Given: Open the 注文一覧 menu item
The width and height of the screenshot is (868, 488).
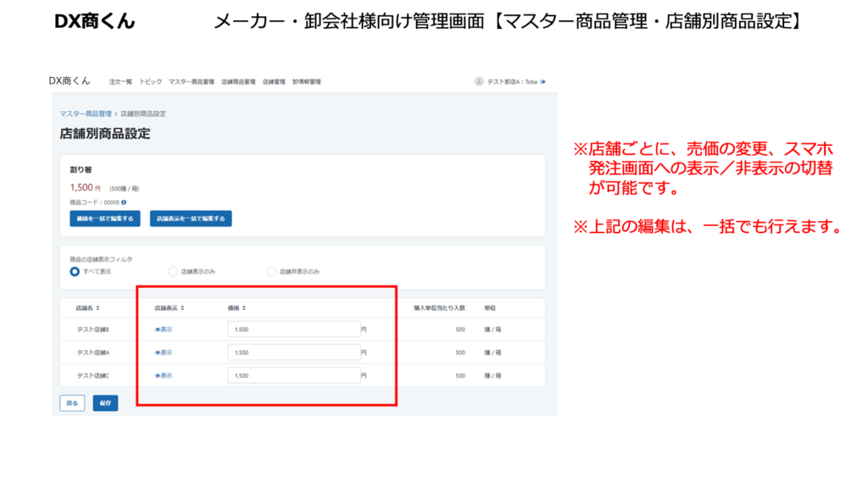Looking at the screenshot, I should [x=120, y=82].
